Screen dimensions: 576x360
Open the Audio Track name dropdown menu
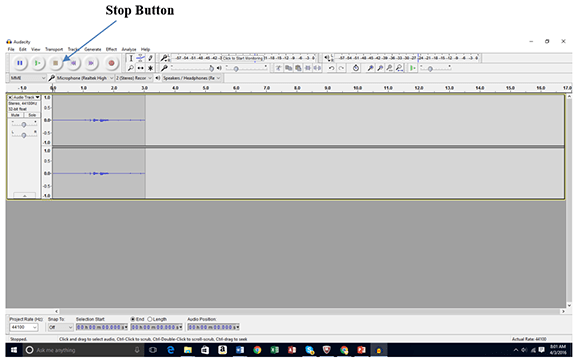26,97
